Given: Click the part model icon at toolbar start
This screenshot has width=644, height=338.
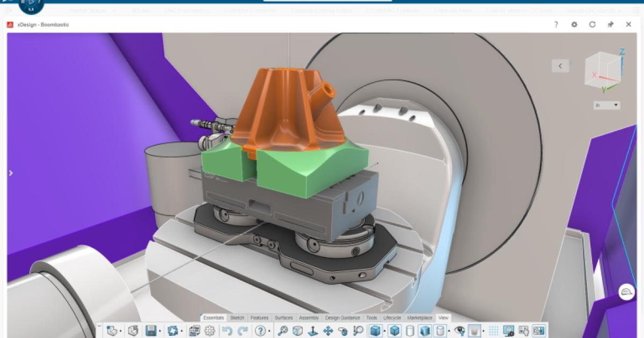Looking at the screenshot, I should click(x=112, y=331).
